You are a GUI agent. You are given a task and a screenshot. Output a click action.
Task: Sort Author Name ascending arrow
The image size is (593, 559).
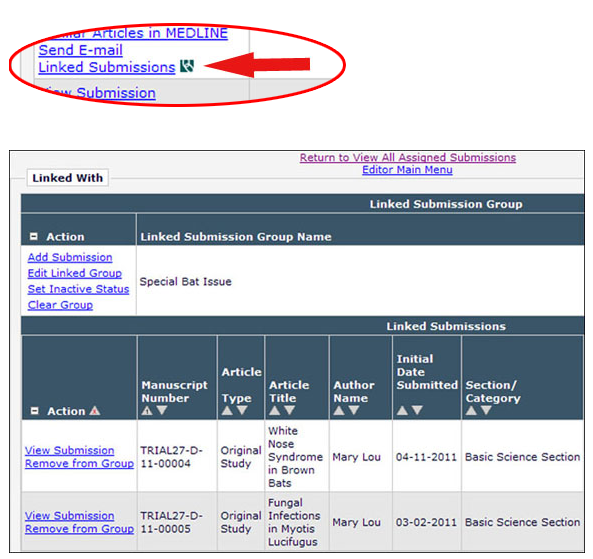pyautogui.click(x=339, y=410)
